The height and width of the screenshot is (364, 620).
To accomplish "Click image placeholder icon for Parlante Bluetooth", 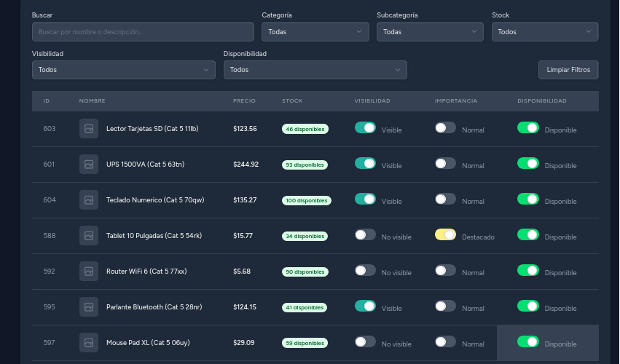I will 89,306.
